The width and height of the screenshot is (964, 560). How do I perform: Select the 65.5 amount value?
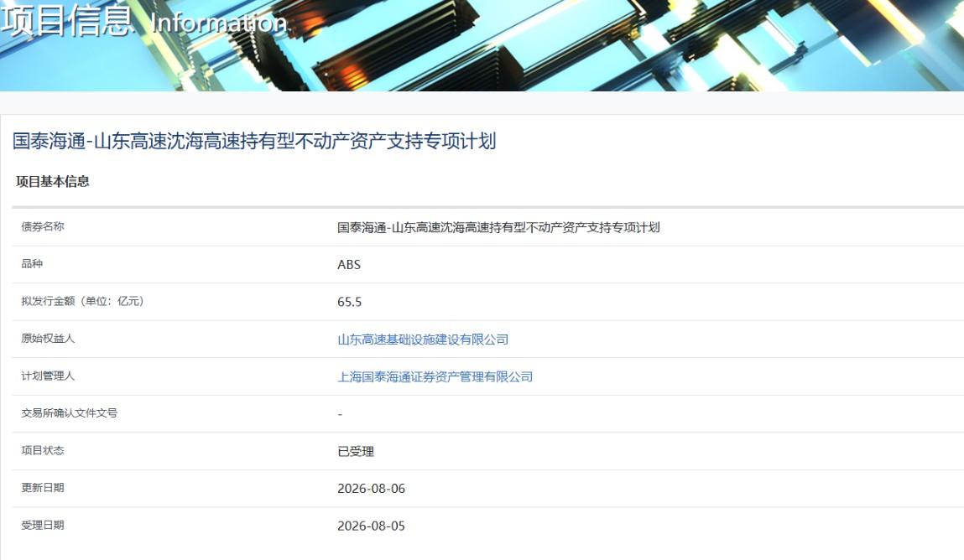pos(349,302)
